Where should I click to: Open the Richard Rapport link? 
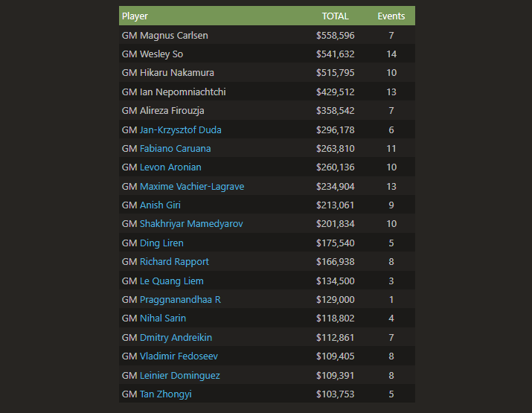click(x=174, y=262)
